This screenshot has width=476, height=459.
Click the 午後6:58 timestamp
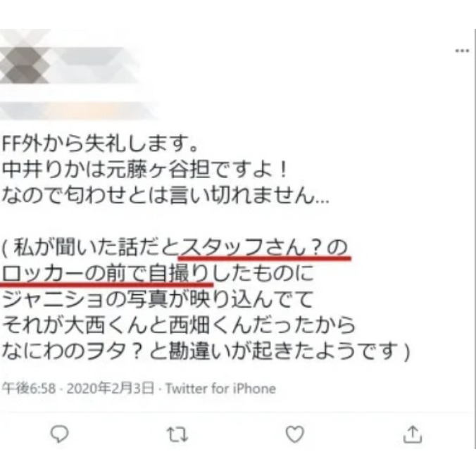point(29,389)
